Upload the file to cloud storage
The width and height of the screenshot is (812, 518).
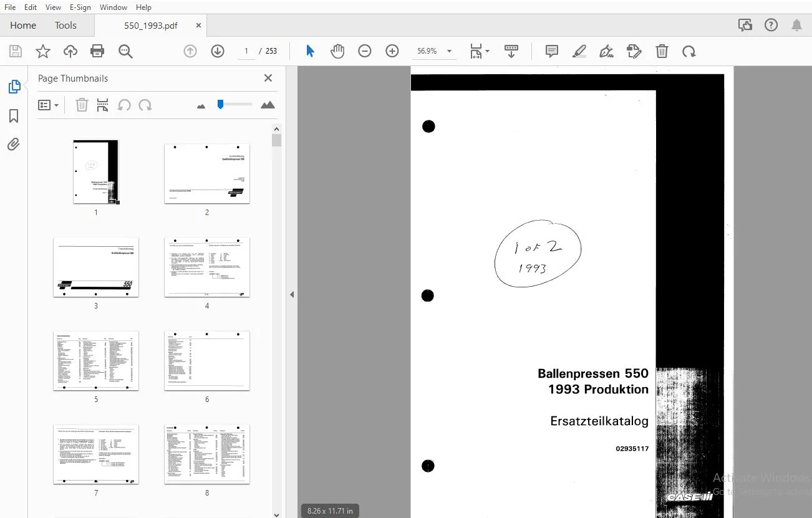point(70,51)
